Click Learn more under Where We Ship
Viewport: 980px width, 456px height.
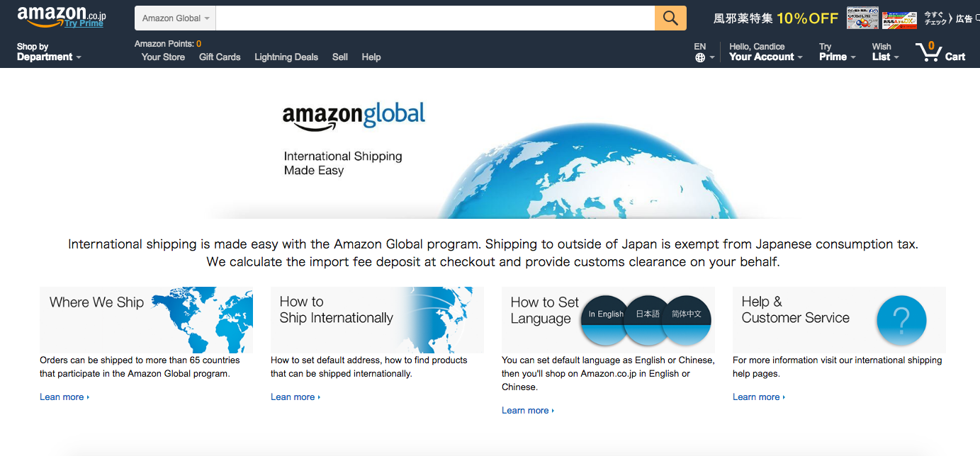click(64, 397)
